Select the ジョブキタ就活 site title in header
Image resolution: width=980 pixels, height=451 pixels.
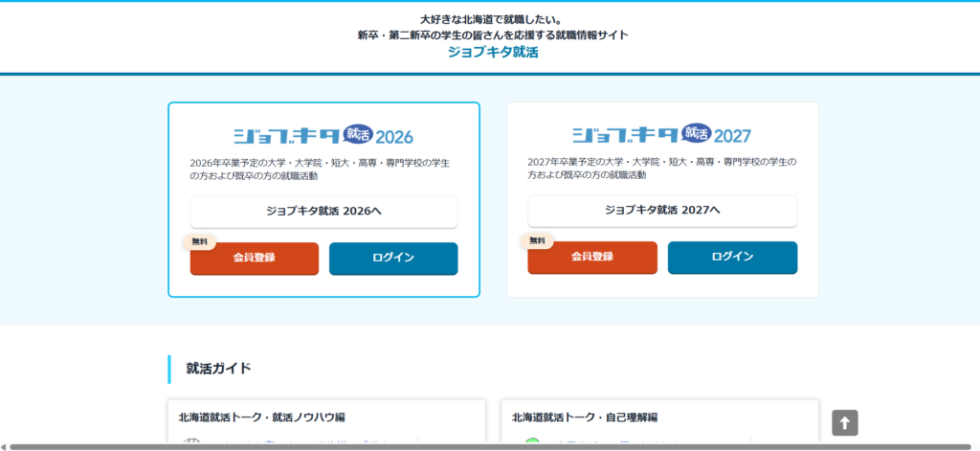[492, 53]
